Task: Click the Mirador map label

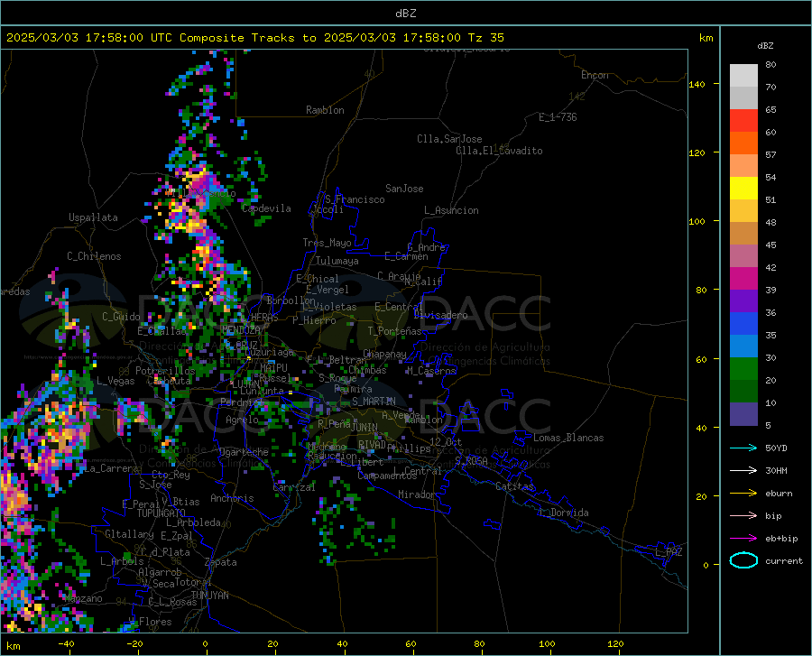Action: [417, 494]
